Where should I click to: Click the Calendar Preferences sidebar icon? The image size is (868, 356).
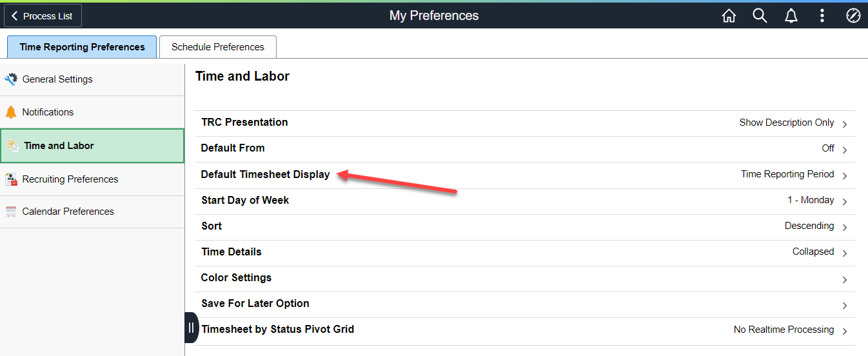click(11, 212)
